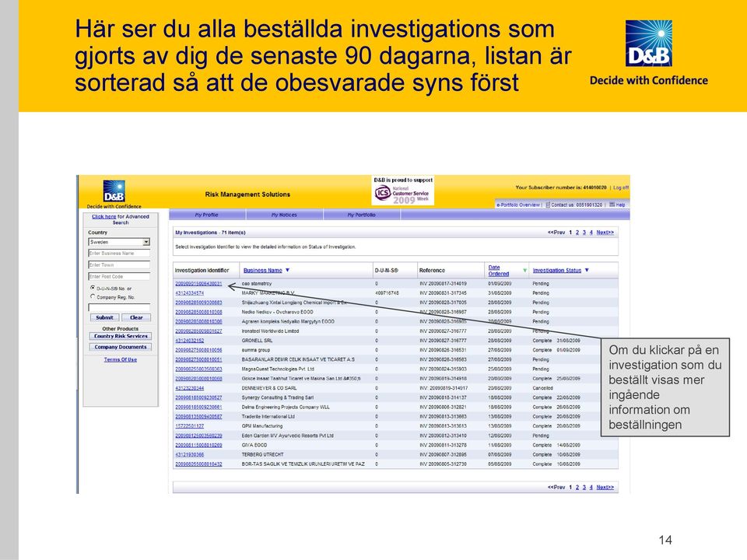Open investigation identifier 15722501127
The height and width of the screenshot is (560, 747).
click(189, 426)
